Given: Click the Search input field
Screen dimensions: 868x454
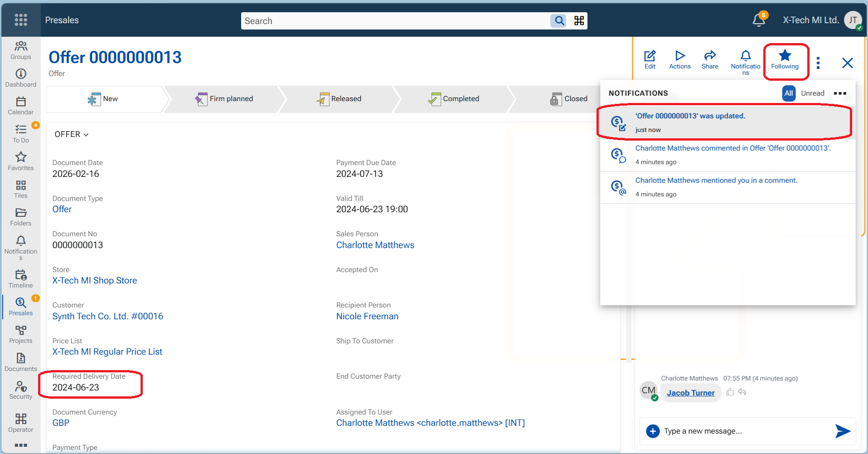Looking at the screenshot, I should tap(394, 21).
